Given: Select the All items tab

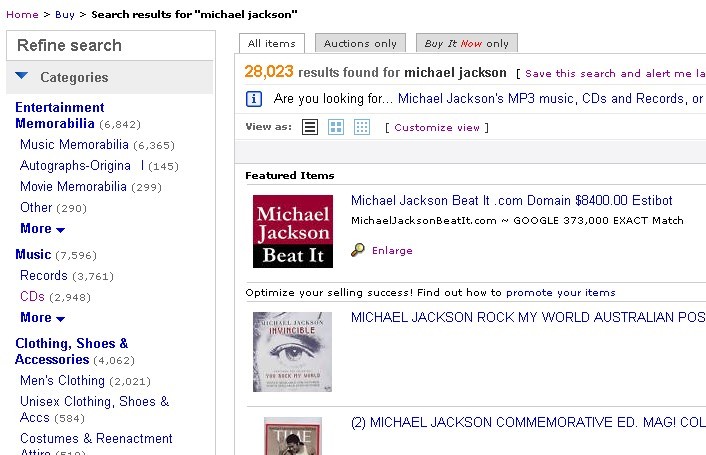Looking at the screenshot, I should [x=271, y=43].
